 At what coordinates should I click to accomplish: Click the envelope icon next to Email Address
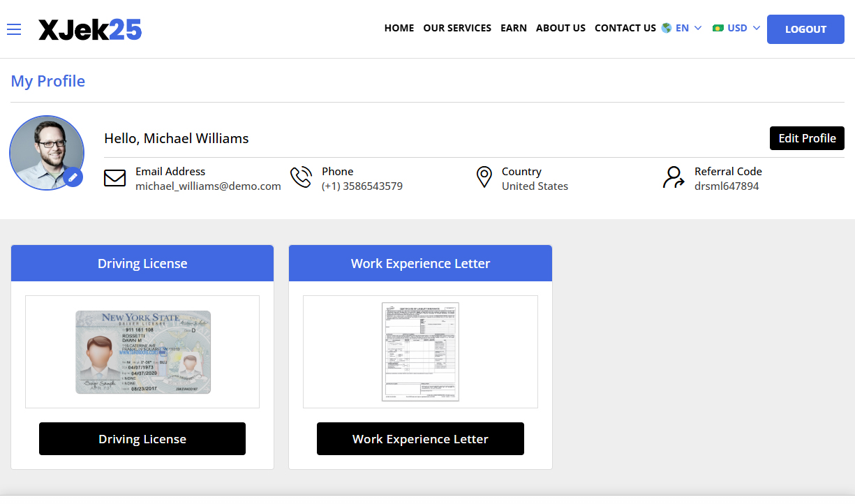pos(115,178)
